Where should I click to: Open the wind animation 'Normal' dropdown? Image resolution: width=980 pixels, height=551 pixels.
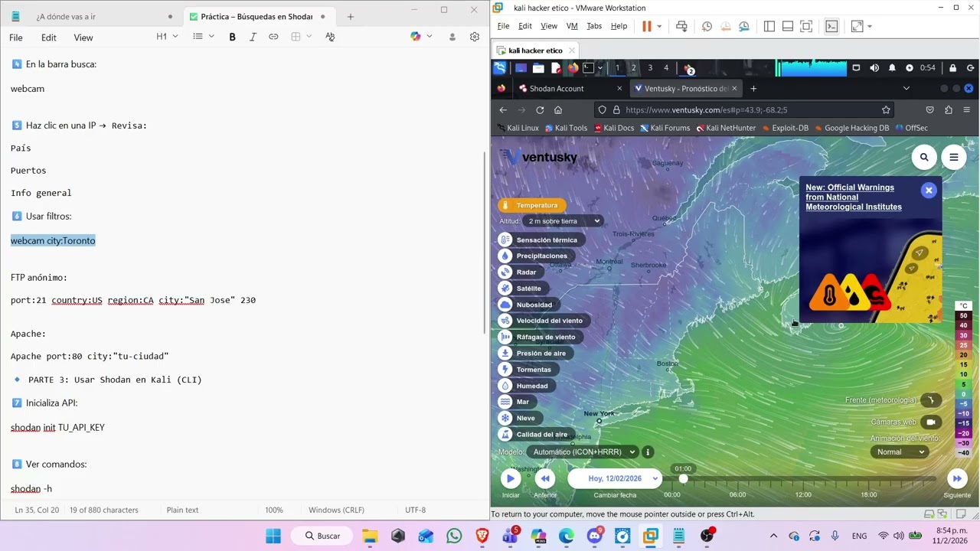[x=900, y=452]
